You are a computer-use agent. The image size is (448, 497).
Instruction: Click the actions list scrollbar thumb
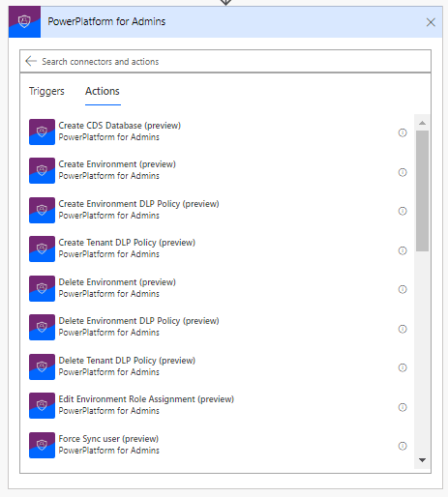pos(422,190)
